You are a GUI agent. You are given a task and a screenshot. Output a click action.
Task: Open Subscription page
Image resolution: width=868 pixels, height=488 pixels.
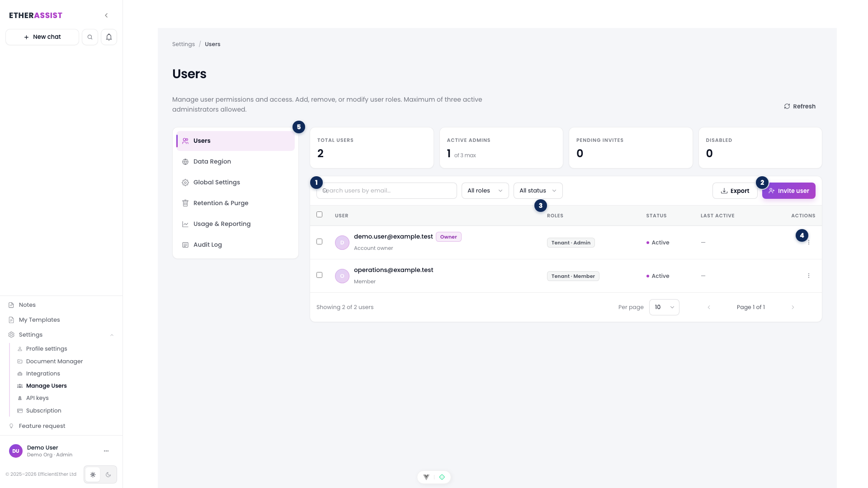(x=43, y=411)
